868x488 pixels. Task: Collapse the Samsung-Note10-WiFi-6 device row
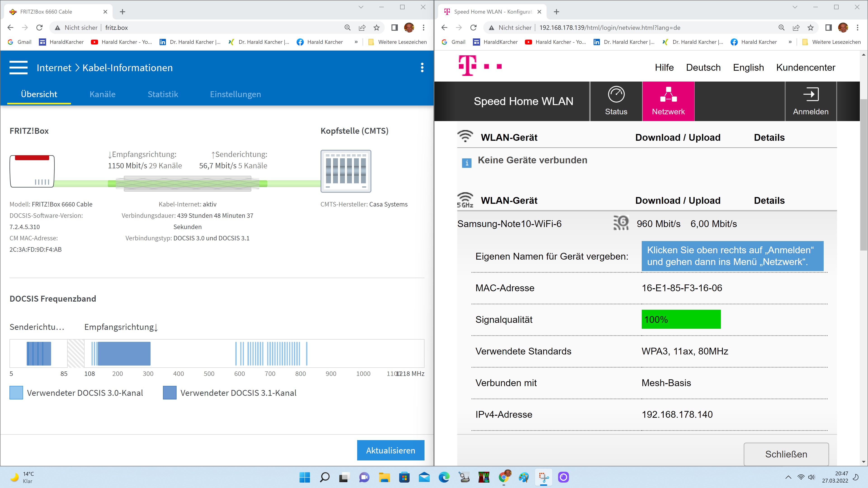tap(509, 224)
